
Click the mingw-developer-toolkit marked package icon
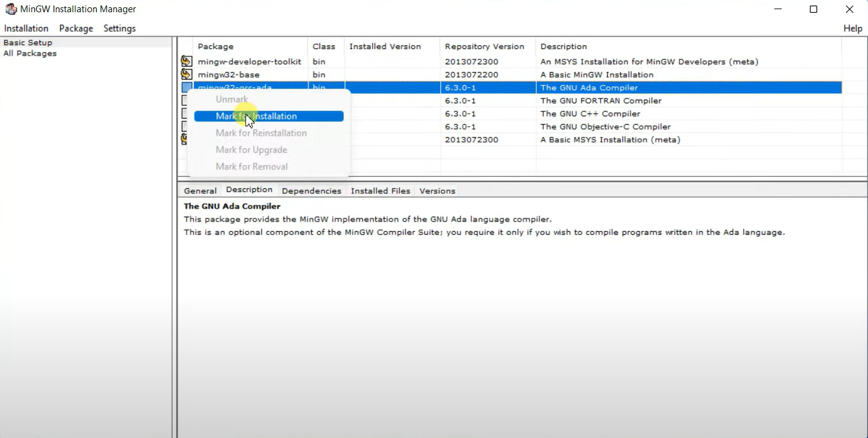[186, 61]
